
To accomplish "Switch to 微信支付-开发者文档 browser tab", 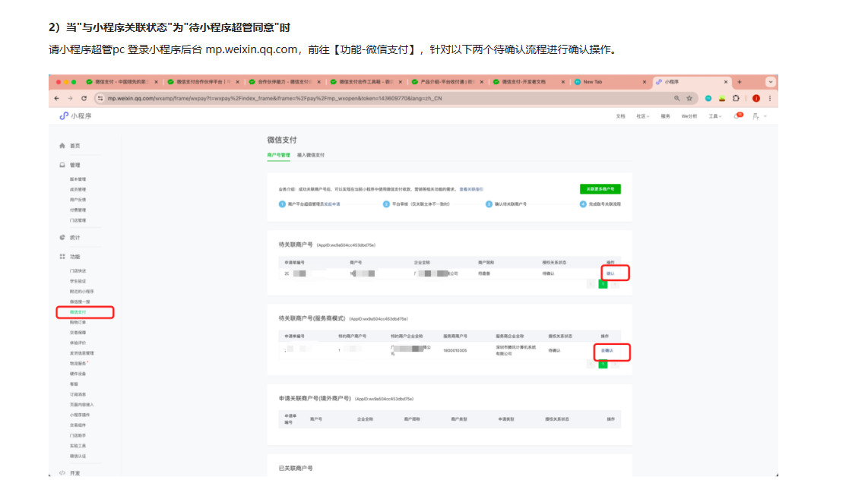I will pyautogui.click(x=528, y=82).
